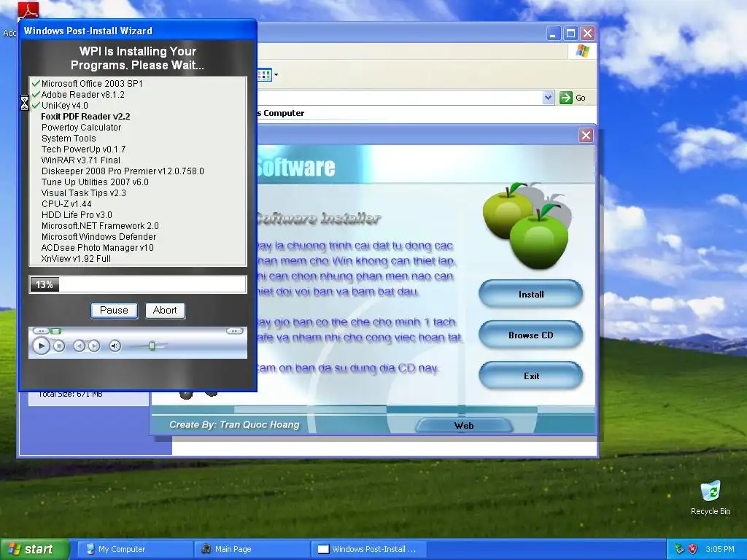747x560 pixels.
Task: Select Tune Up Utilities 2007 v6.0 entry
Action: click(x=95, y=182)
